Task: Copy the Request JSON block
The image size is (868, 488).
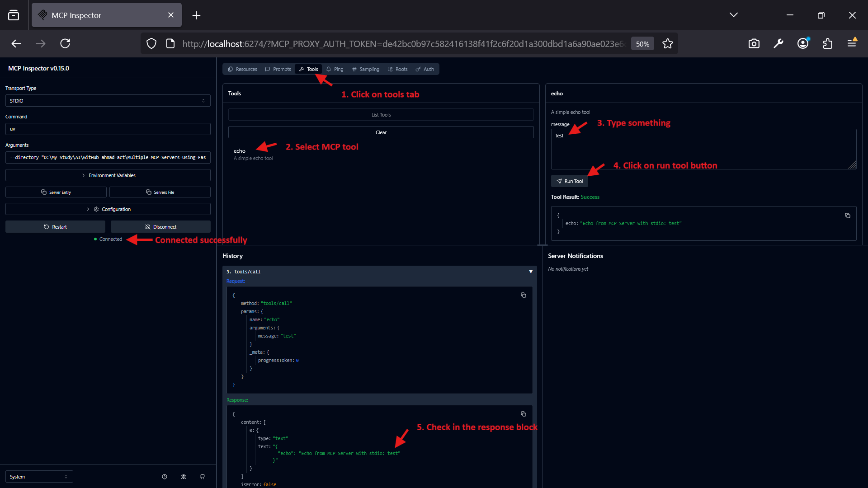Action: click(x=524, y=295)
